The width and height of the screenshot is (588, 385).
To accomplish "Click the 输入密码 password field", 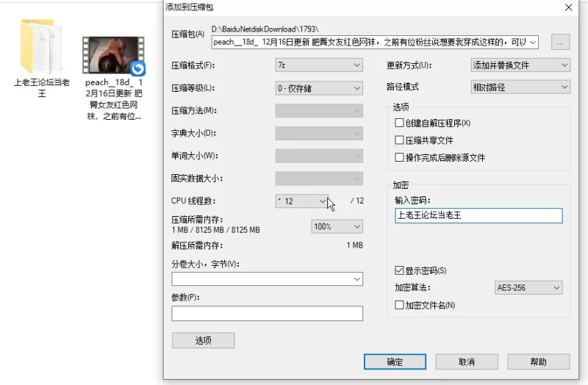I will [478, 215].
